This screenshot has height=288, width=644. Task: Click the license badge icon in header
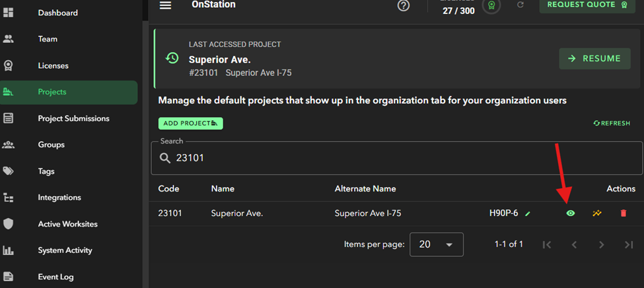(x=491, y=5)
